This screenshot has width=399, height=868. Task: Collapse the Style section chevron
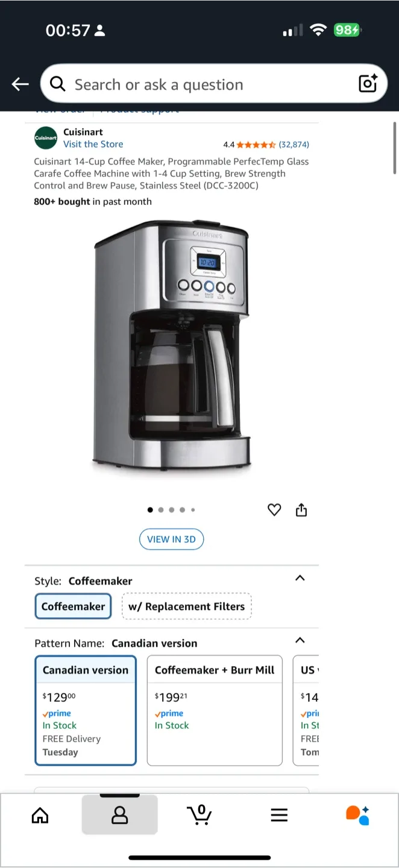pyautogui.click(x=300, y=578)
